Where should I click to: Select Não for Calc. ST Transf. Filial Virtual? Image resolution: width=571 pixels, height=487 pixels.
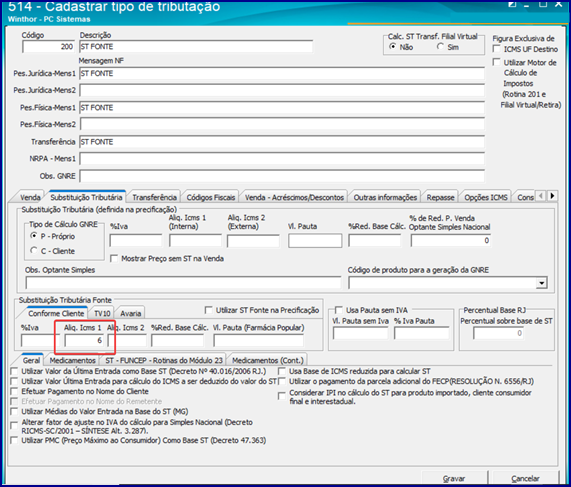[x=393, y=47]
